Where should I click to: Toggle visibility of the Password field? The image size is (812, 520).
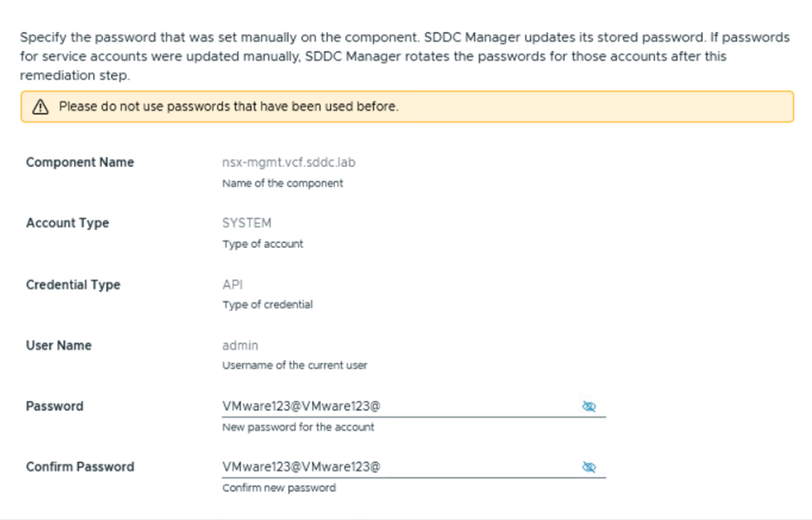click(x=589, y=406)
